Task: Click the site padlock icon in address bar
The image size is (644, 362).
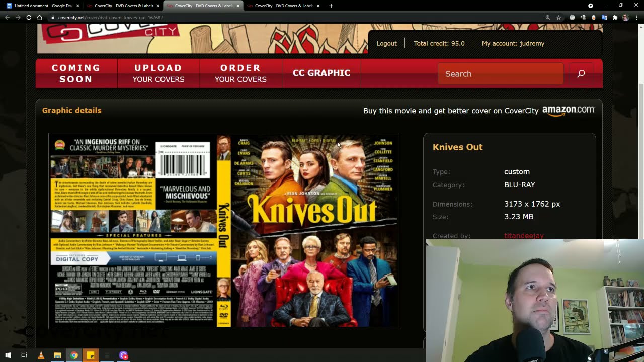Action: pos(53,18)
